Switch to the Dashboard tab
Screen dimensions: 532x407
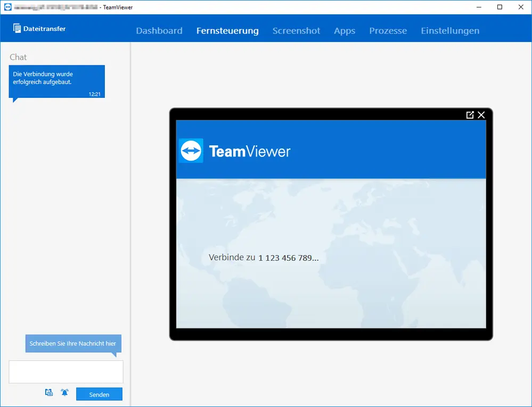[x=159, y=30]
